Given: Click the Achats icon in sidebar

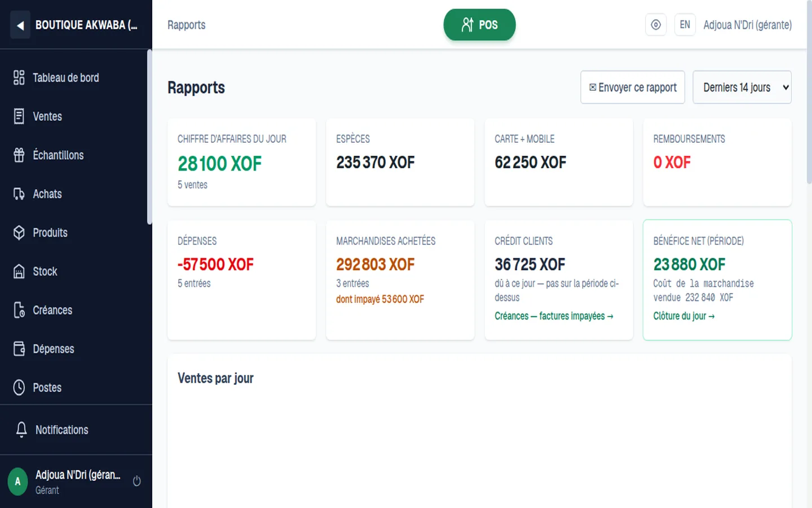Looking at the screenshot, I should click(19, 194).
